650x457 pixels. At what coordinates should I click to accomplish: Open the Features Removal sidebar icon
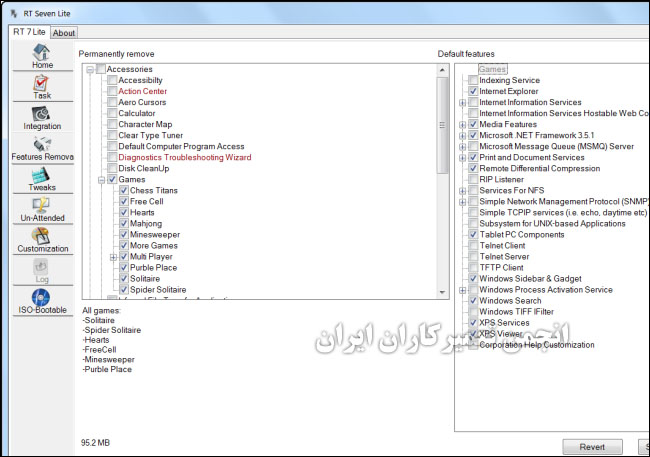(x=41, y=144)
